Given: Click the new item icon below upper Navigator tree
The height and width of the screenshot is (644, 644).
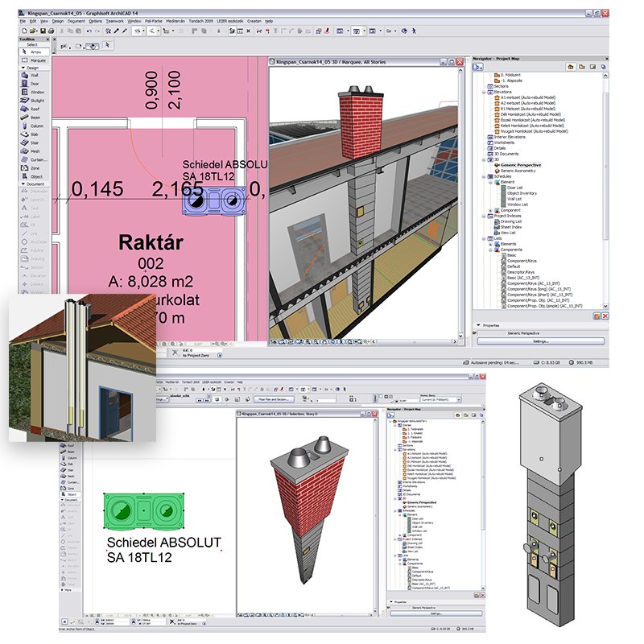Looking at the screenshot, I should 597,316.
